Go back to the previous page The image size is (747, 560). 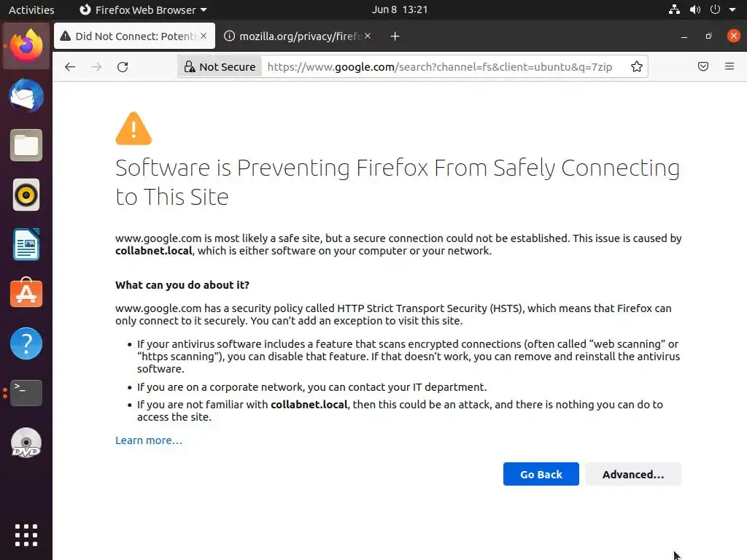point(70,67)
